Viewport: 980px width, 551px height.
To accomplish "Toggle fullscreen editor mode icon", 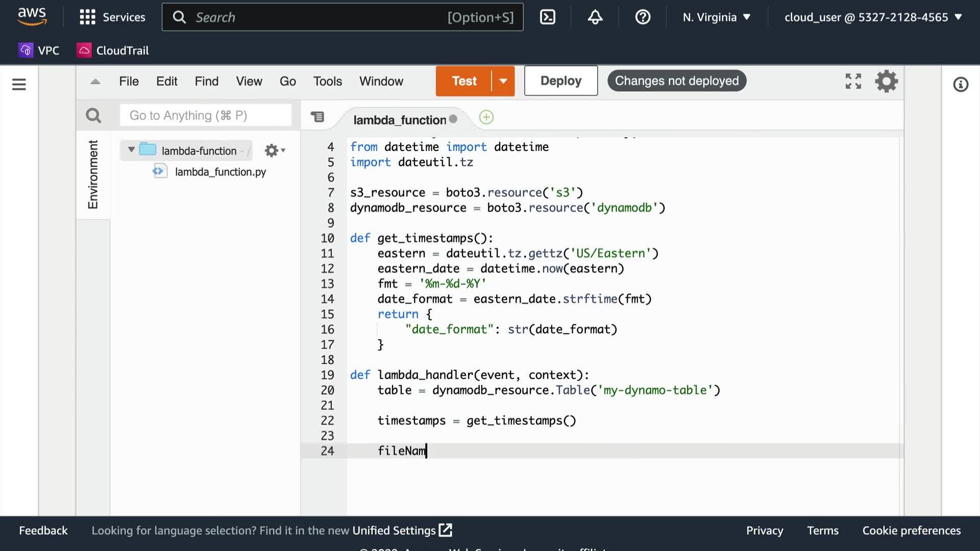I will click(x=853, y=81).
